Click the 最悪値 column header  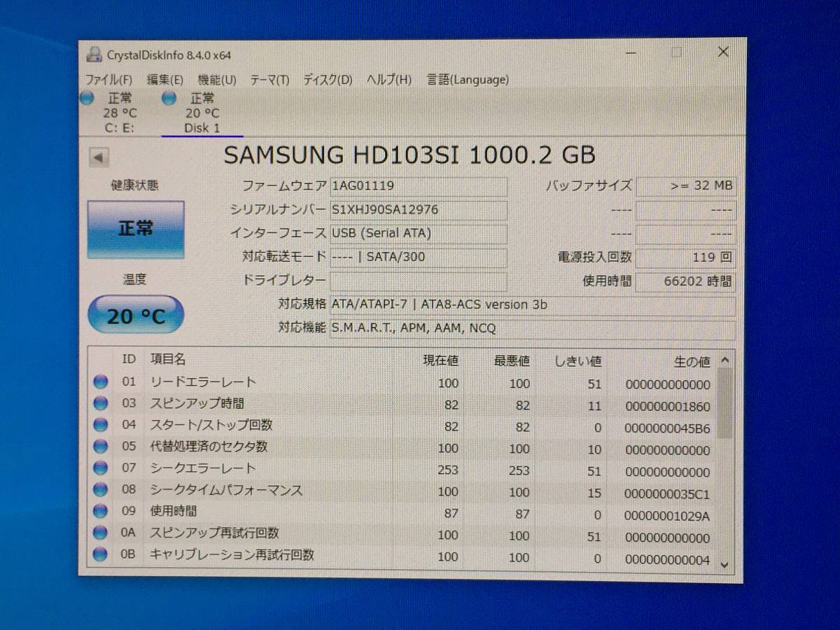(512, 360)
